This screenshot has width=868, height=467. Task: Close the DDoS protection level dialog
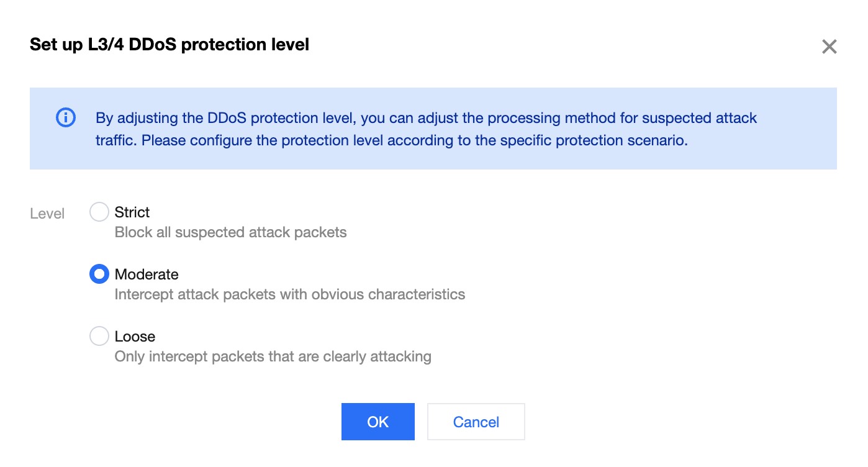tap(829, 47)
